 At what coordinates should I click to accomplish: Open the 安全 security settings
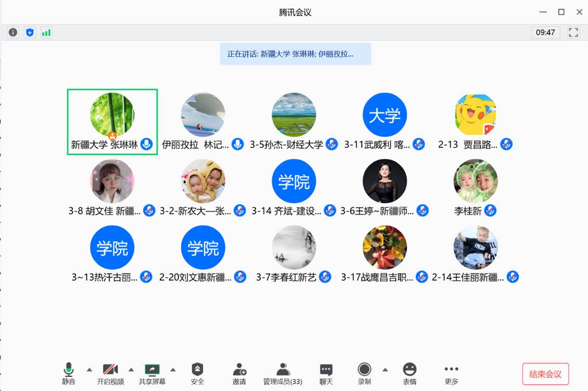click(x=197, y=373)
